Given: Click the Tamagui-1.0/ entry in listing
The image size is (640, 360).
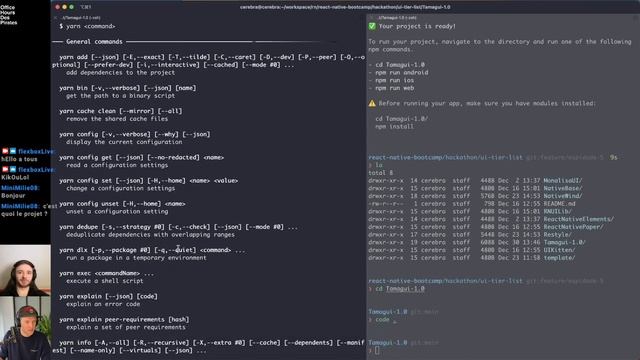Looking at the screenshot, I should [x=564, y=242].
